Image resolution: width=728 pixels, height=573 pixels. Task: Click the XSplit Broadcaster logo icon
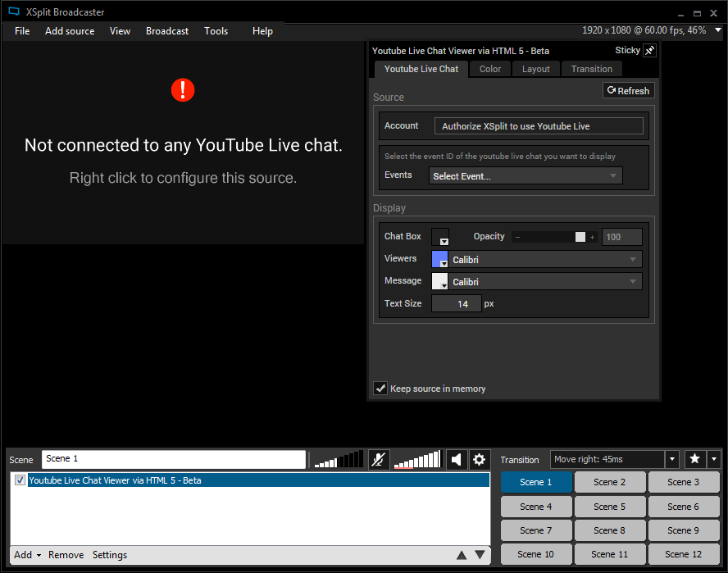(14, 11)
